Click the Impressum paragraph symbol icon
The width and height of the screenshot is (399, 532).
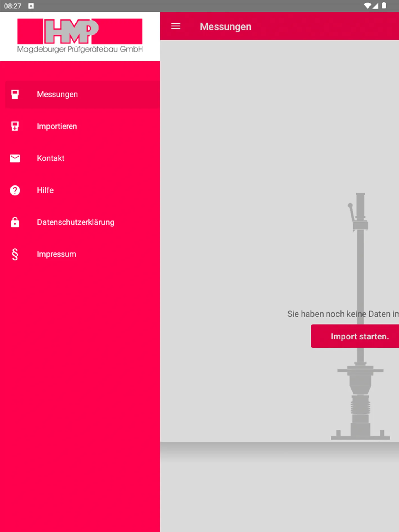pyautogui.click(x=15, y=254)
